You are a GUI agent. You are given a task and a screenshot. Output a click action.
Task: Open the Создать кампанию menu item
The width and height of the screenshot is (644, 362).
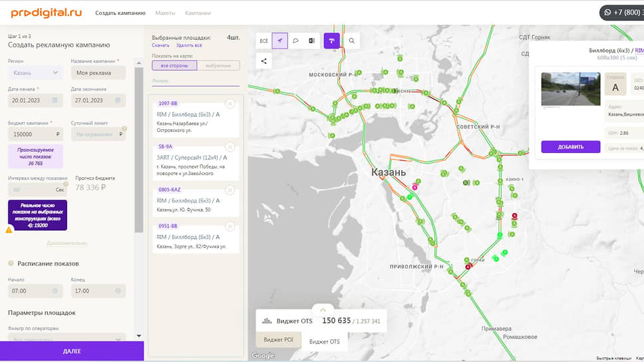(x=120, y=13)
